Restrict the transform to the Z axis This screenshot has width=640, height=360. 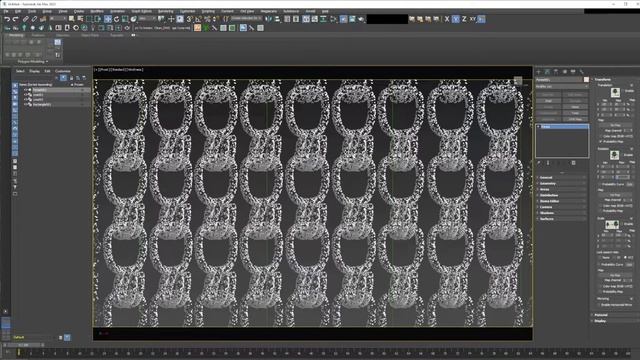point(464,19)
